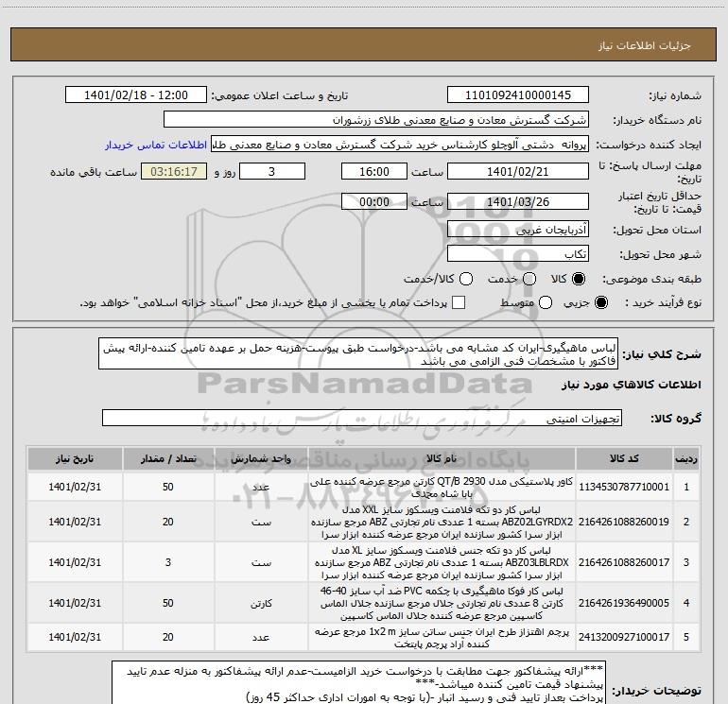Click the buyer name field شرکت گسترش معادن
The image size is (728, 704).
click(x=376, y=120)
